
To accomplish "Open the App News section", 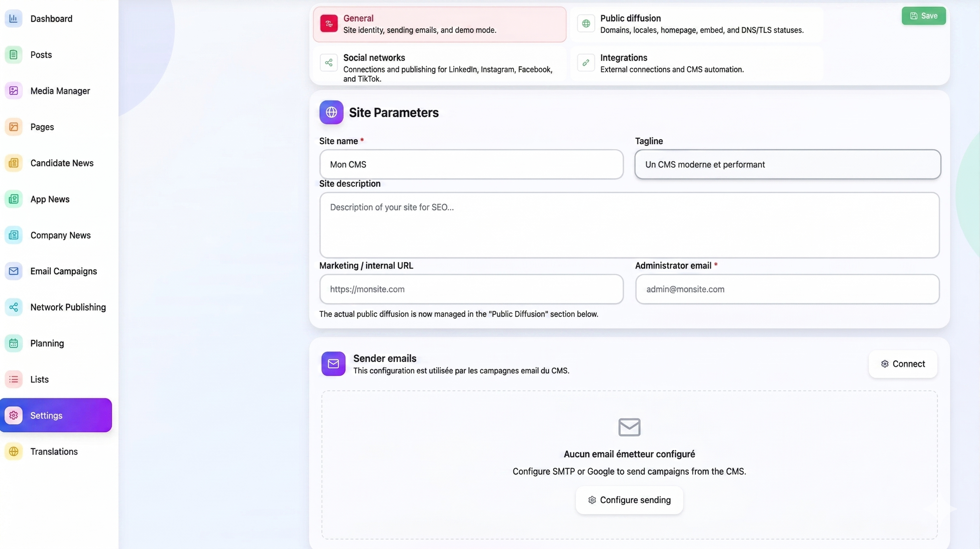I will point(50,199).
